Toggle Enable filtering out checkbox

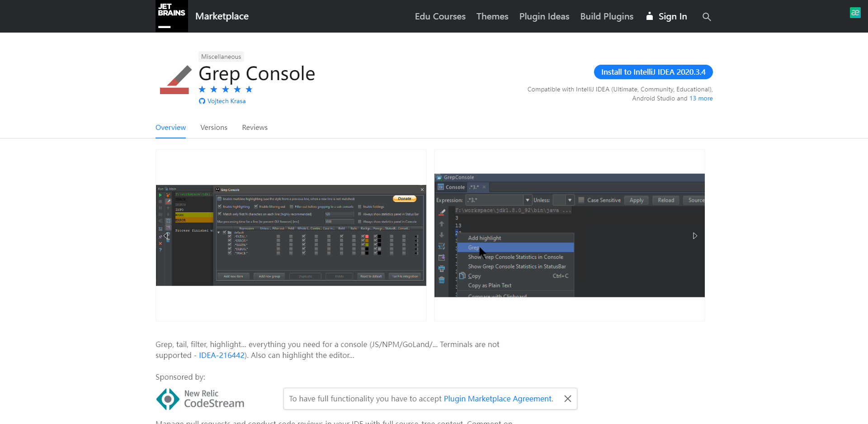tap(256, 206)
